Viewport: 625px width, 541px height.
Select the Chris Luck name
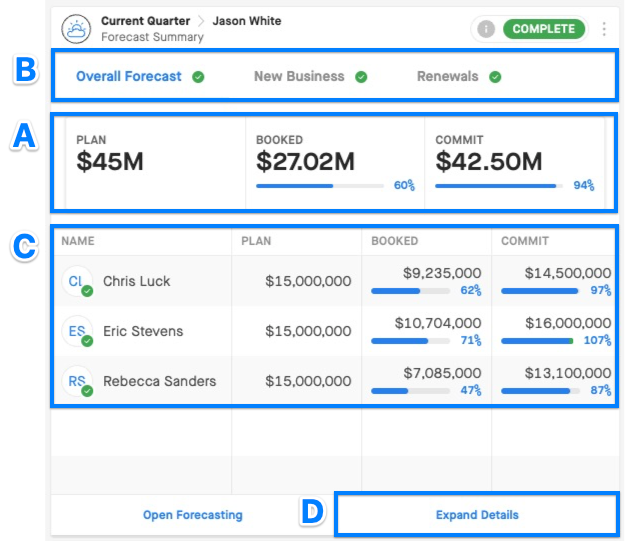[x=136, y=281]
